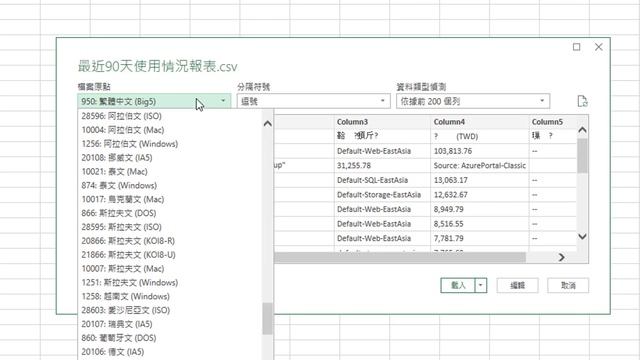
Task: Select 1258 Vietnamese (Windows) encoding
Action: click(x=169, y=296)
